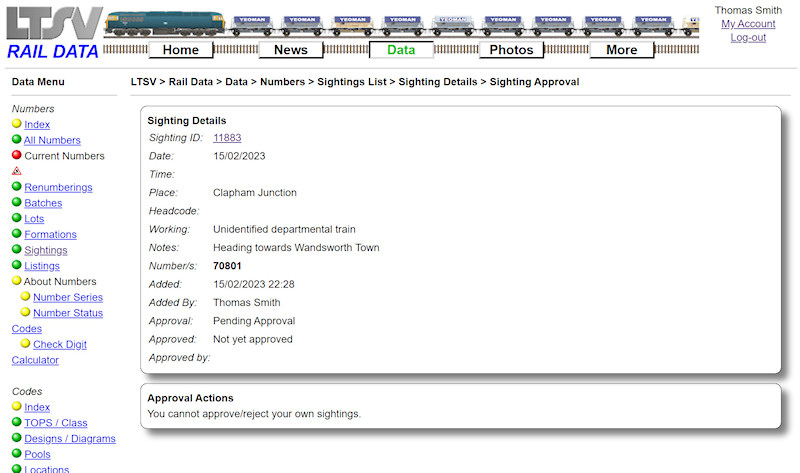Viewport: 800px width, 473px height.
Task: Click the Log-out link
Action: pos(748,38)
